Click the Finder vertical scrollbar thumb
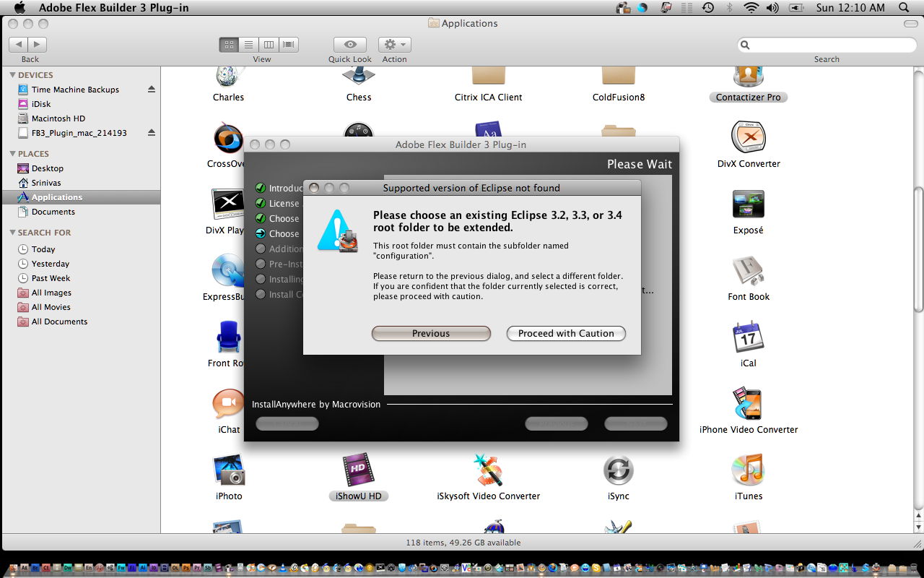 (x=918, y=249)
